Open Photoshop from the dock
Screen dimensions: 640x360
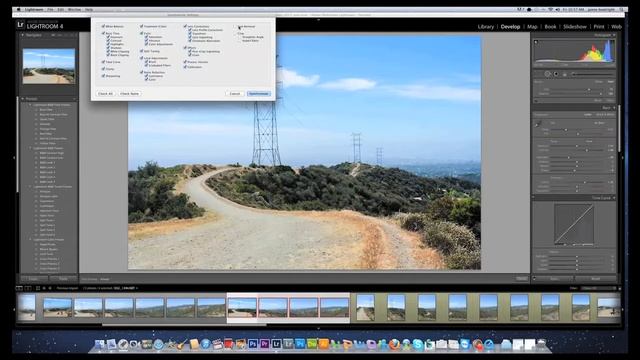click(253, 344)
